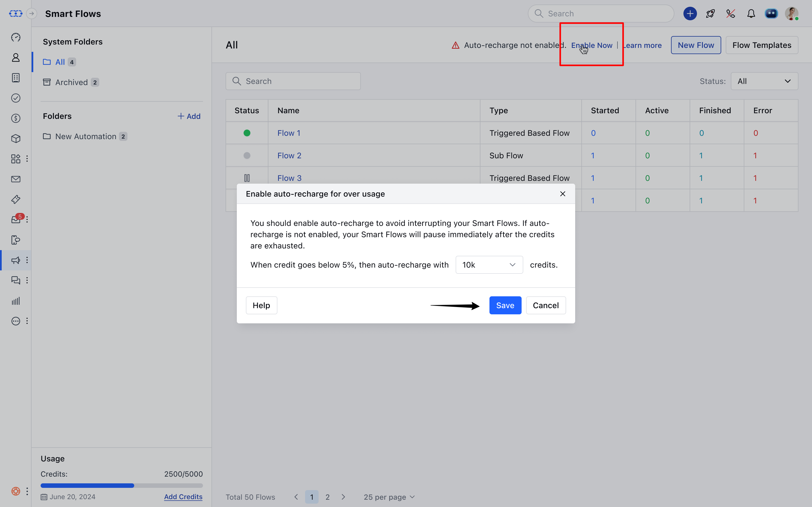Screen dimensions: 812x507
Task: Open the 10k recharge credits dropdown
Action: (x=489, y=265)
